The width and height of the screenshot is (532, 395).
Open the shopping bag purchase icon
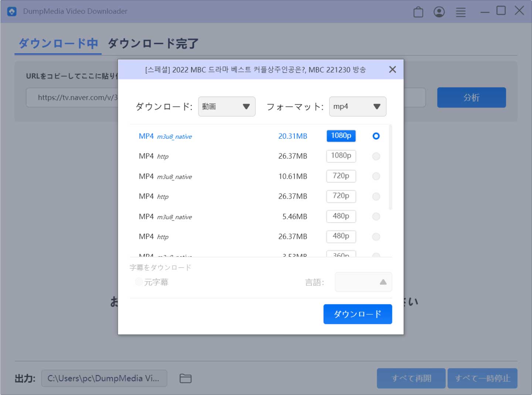click(418, 12)
